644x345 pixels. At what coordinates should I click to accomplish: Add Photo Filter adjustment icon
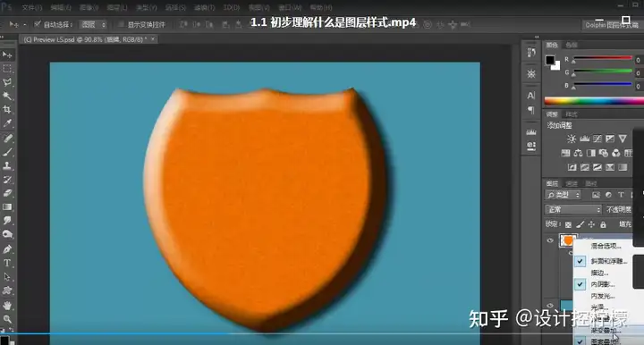click(x=604, y=153)
